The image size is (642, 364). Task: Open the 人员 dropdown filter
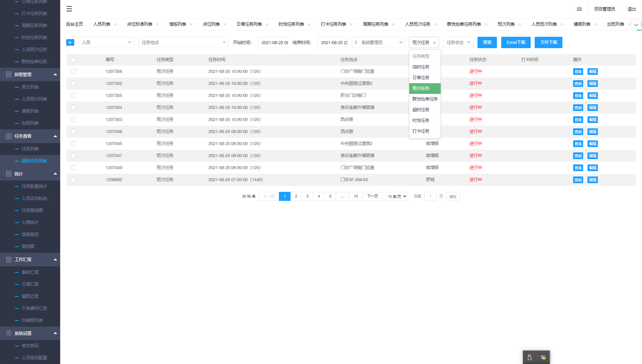point(106,42)
